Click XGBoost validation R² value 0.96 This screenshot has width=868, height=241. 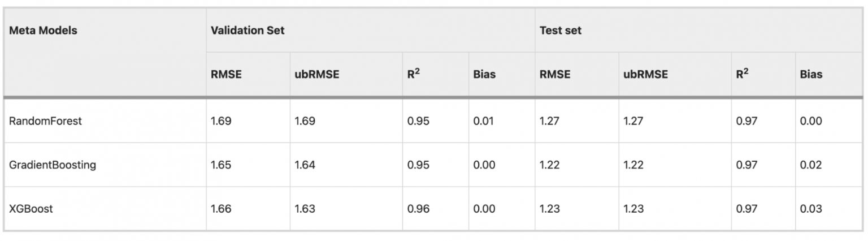418,209
